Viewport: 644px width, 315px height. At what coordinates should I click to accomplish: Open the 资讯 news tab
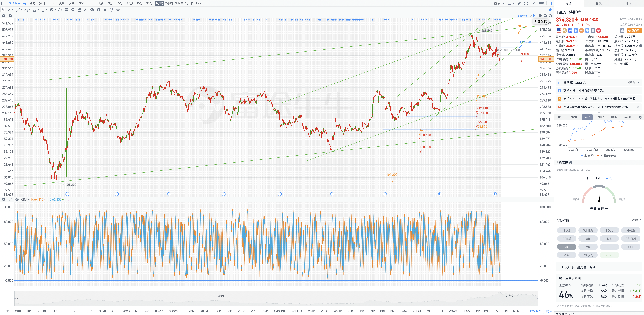[598, 3]
